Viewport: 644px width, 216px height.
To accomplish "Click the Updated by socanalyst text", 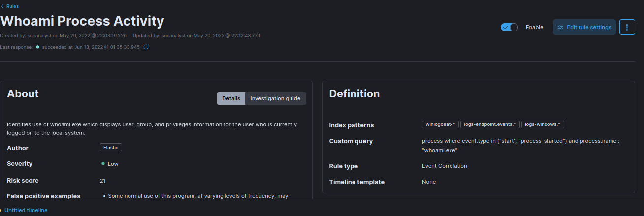I will [x=196, y=36].
